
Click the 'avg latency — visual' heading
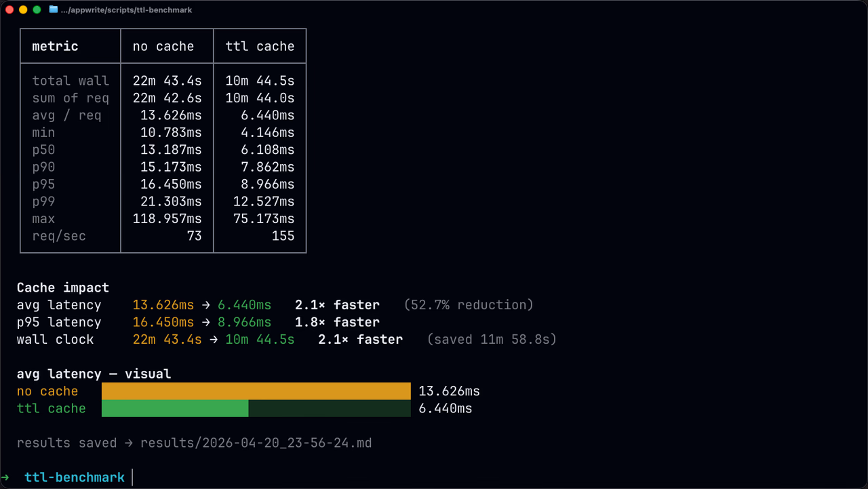coord(94,374)
